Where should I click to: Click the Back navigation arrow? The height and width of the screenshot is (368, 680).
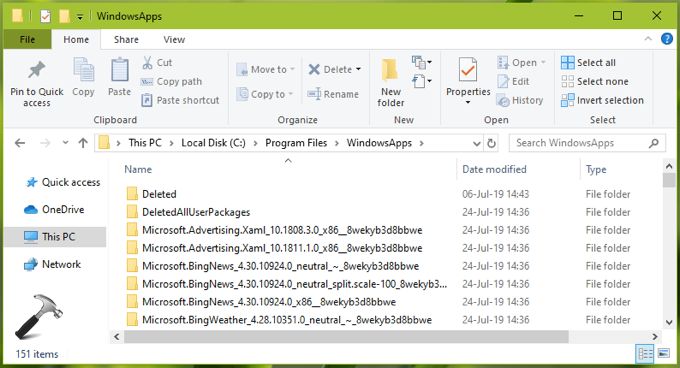pyautogui.click(x=20, y=143)
